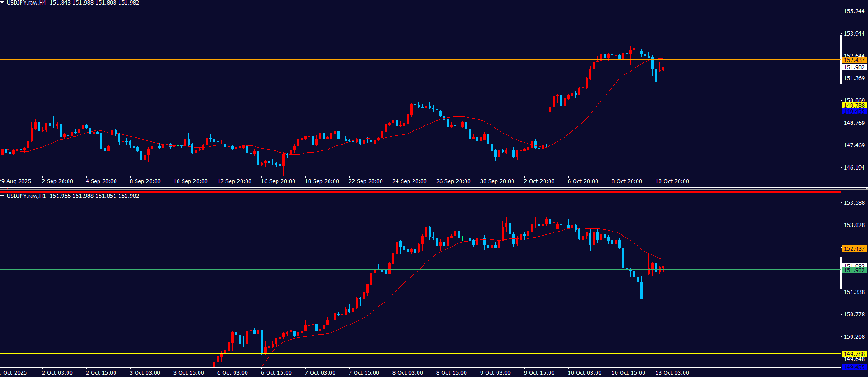The height and width of the screenshot is (377, 868).
Task: Select the yellow horizontal line in H4 chart
Action: click(x=274, y=105)
